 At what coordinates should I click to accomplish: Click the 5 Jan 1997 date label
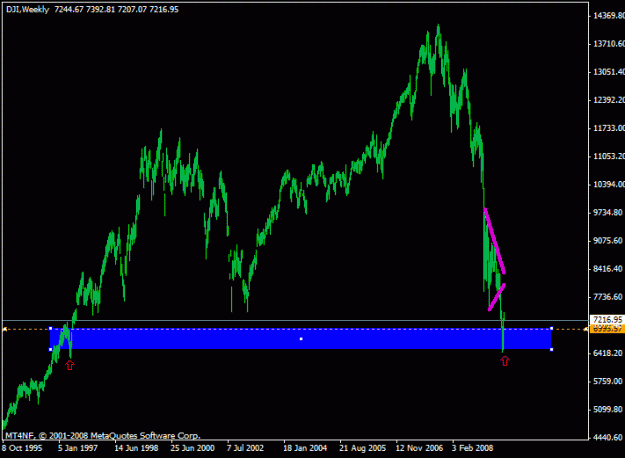78,448
